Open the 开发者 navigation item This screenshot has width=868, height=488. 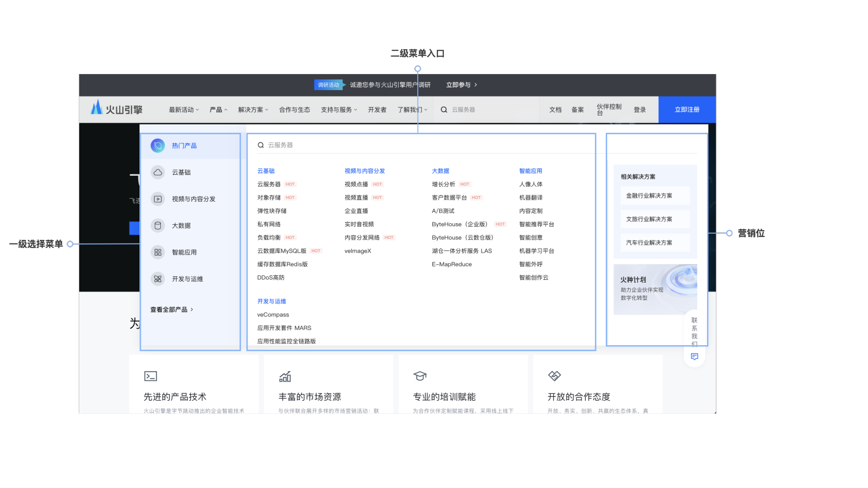[377, 110]
